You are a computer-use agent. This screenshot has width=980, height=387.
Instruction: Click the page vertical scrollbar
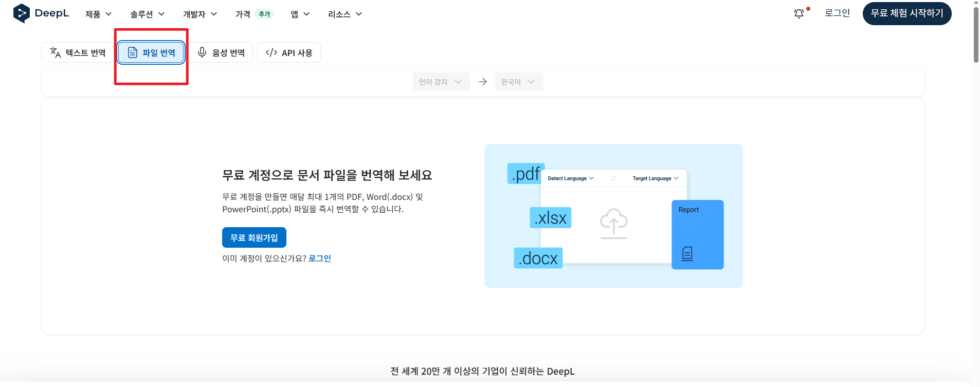[976, 36]
